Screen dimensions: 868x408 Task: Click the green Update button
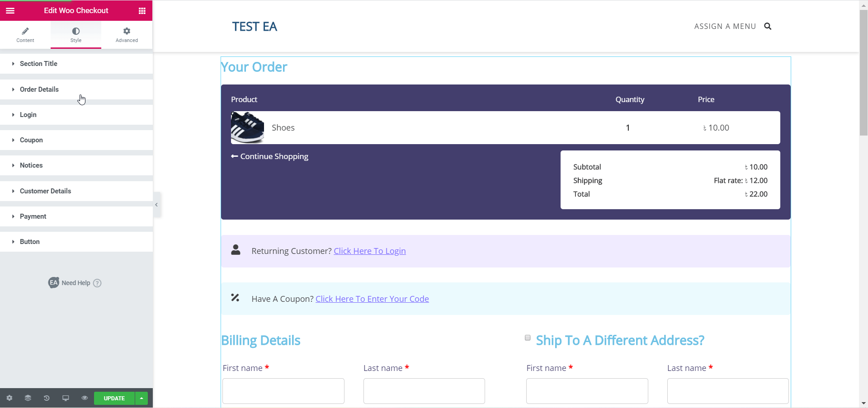pos(114,398)
